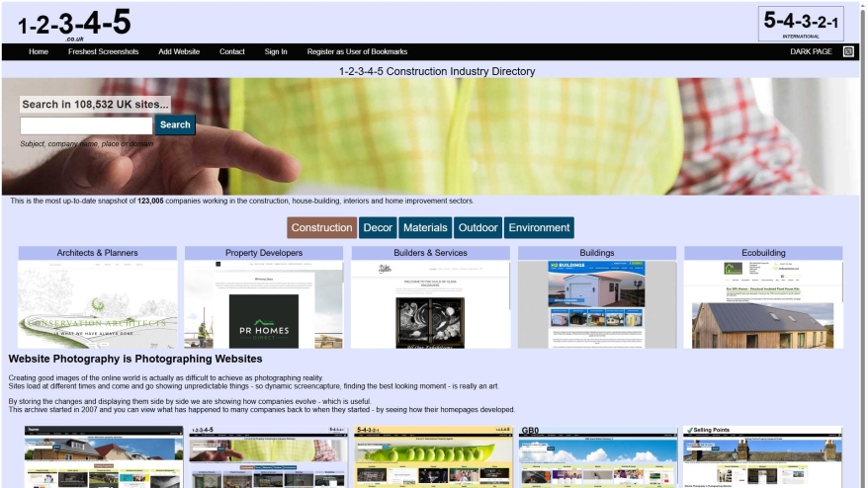This screenshot has height=488, width=868.
Task: Open Register as User of Bookmarks
Action: (357, 51)
